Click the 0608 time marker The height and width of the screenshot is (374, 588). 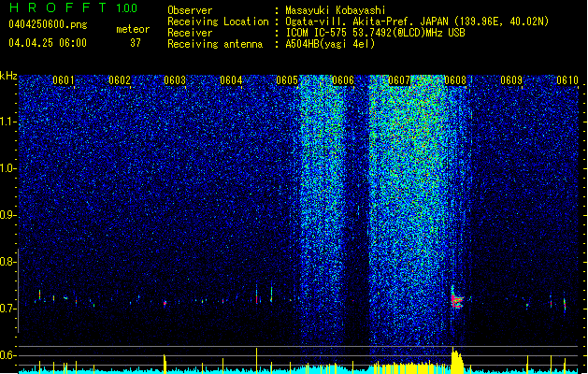(455, 80)
